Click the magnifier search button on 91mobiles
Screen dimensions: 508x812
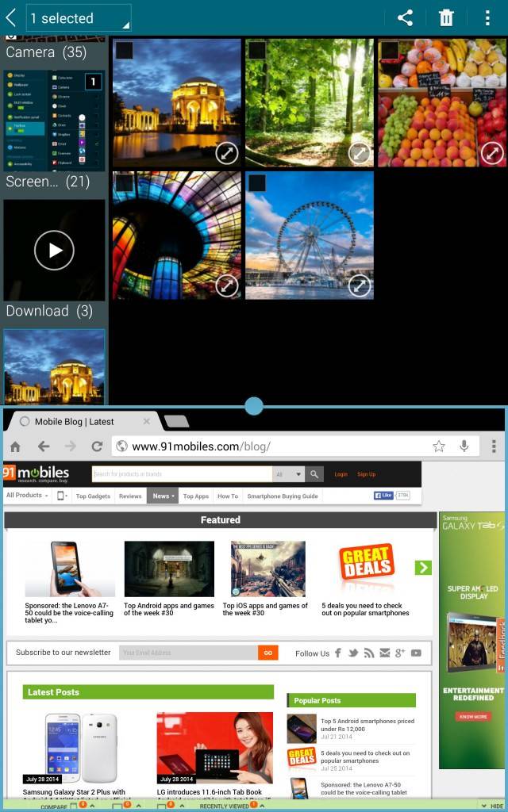pos(314,474)
